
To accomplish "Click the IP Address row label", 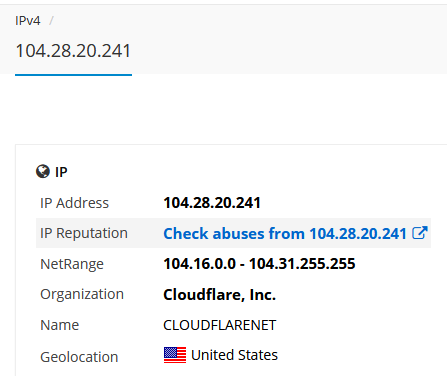I will coord(74,203).
